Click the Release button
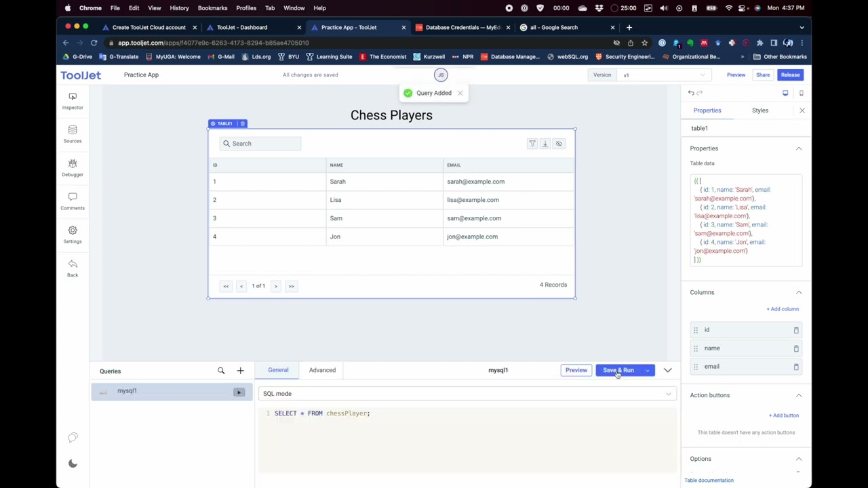Screen dimensions: 868x488 [x=790, y=75]
